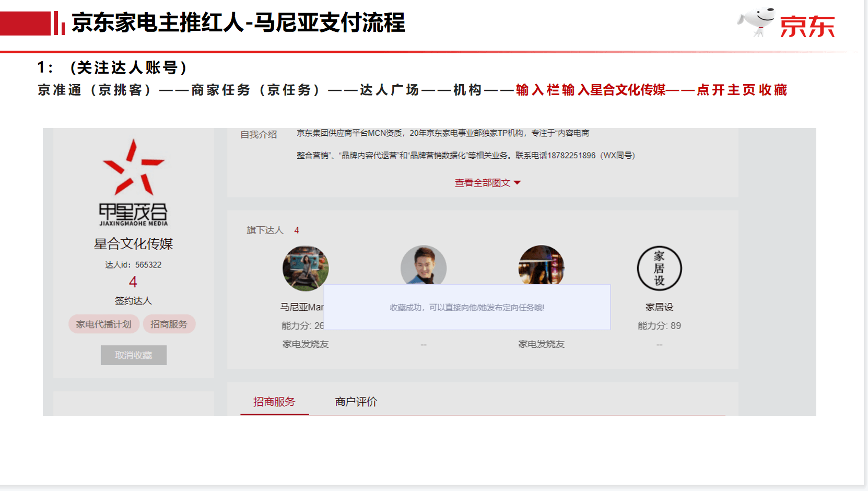Screen dimensions: 868x491
Task: Click the 取消收藏 button
Action: 134,355
